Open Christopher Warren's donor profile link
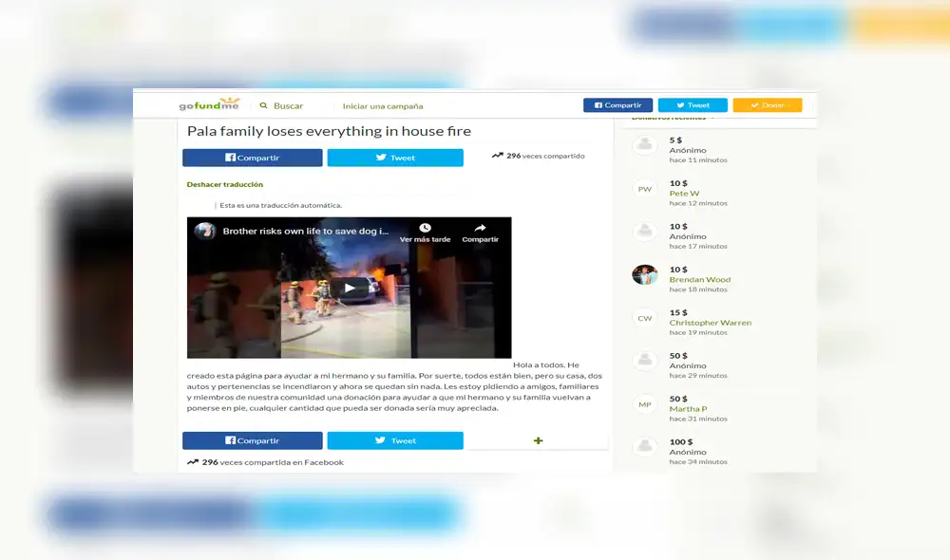Screen dimensions: 950x560 click(x=708, y=322)
